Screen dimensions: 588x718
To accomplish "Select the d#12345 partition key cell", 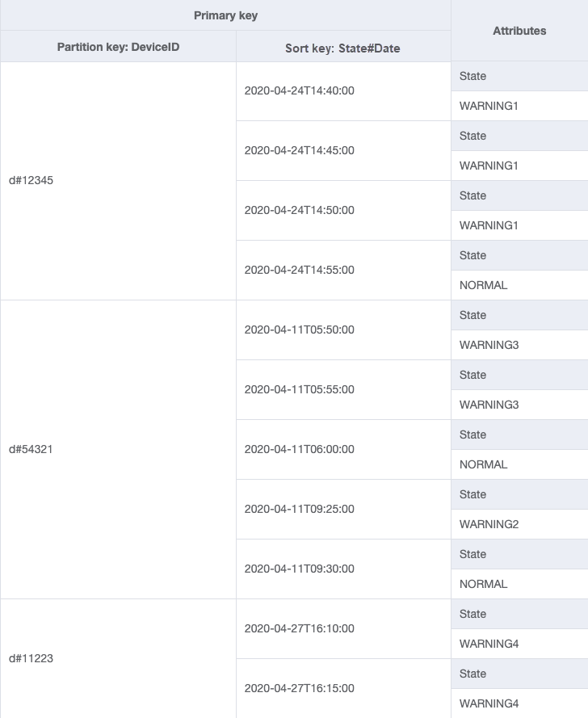I will point(31,180).
